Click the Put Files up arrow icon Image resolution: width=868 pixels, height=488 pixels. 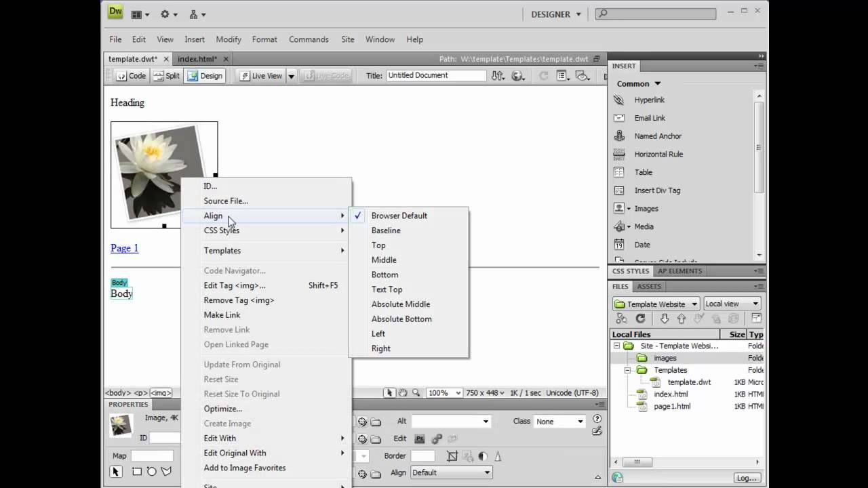(x=682, y=319)
